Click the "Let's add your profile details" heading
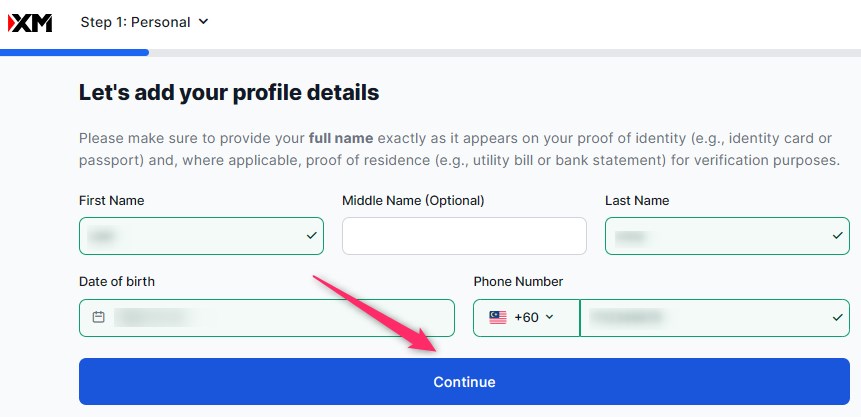Image resolution: width=861 pixels, height=417 pixels. click(x=229, y=93)
